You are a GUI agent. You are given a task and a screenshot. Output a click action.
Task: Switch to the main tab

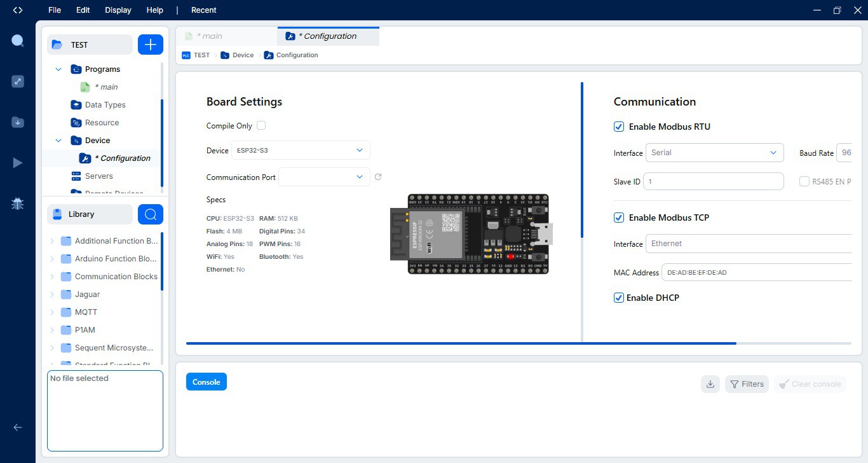(x=210, y=36)
